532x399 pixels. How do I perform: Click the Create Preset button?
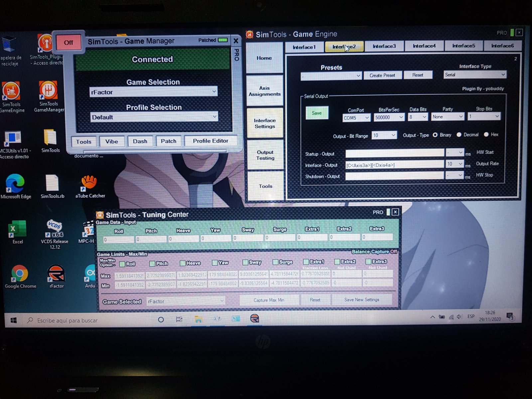tap(382, 75)
